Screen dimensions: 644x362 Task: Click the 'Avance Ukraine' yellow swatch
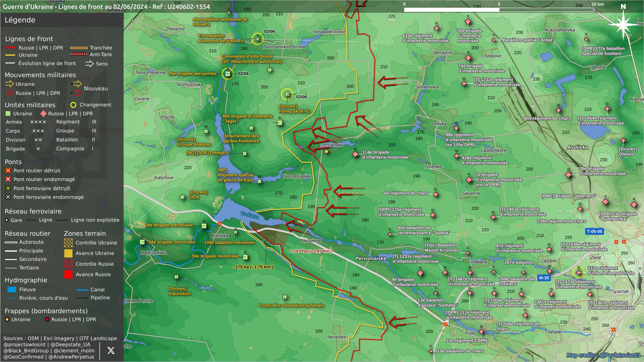point(68,253)
